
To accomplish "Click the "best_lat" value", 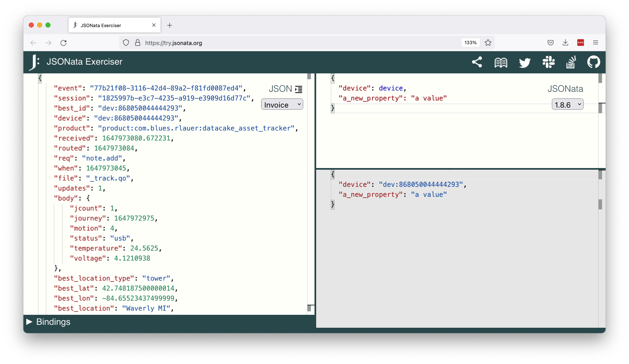I will pos(138,288).
